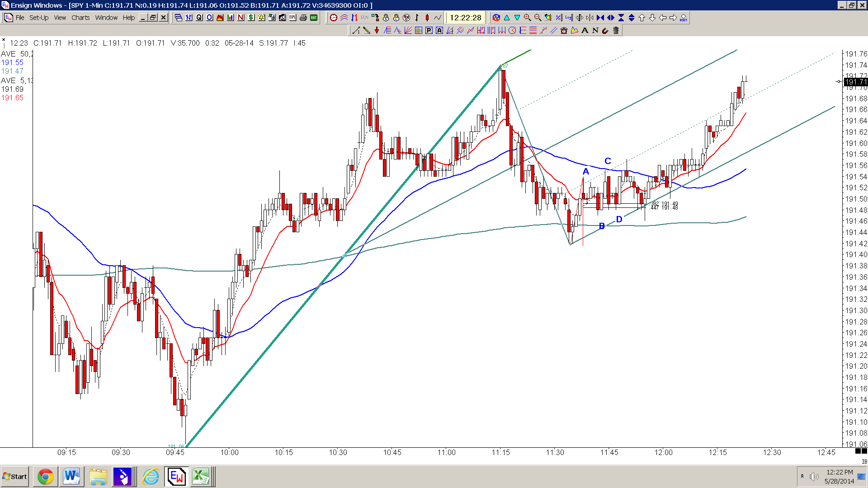
Task: Open the Window menu
Action: 106,18
